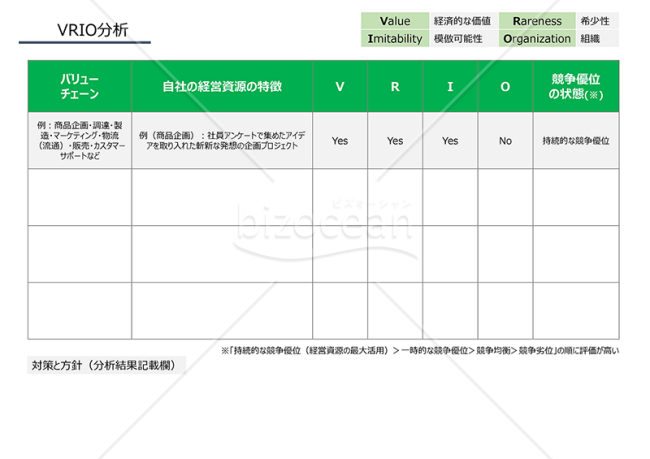The height and width of the screenshot is (459, 650).
Task: Select the 経済的な価値 legend text
Action: tap(462, 21)
